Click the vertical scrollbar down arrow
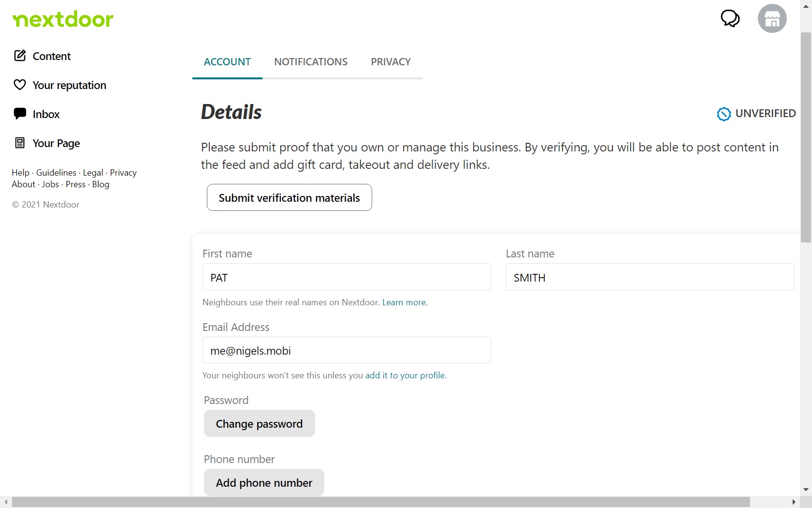 pos(806,490)
